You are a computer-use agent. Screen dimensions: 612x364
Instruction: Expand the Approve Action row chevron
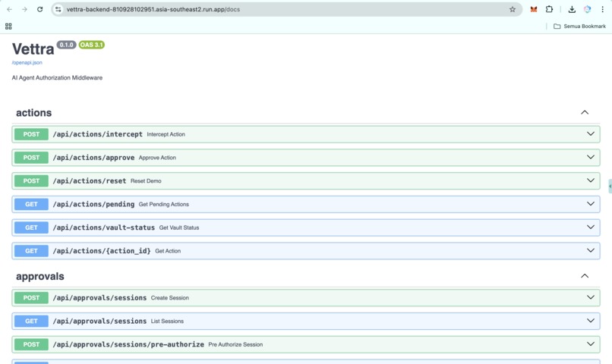click(591, 157)
